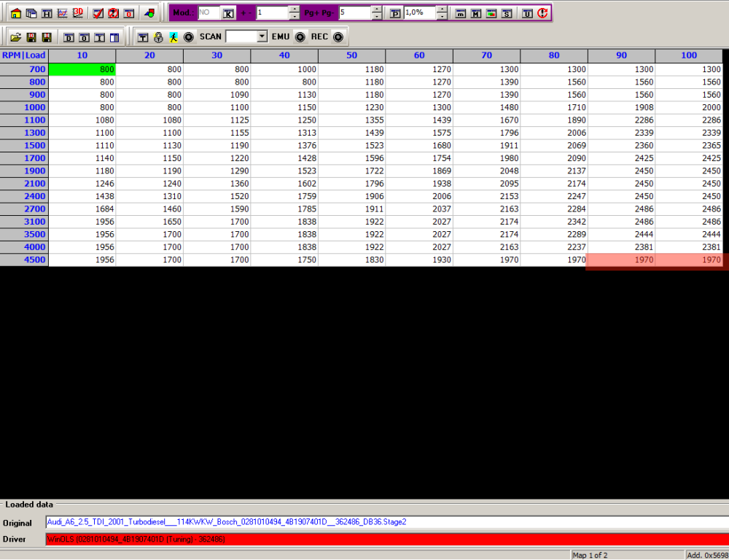Click the running man icon
Screen dimensions: 729x560
[174, 38]
